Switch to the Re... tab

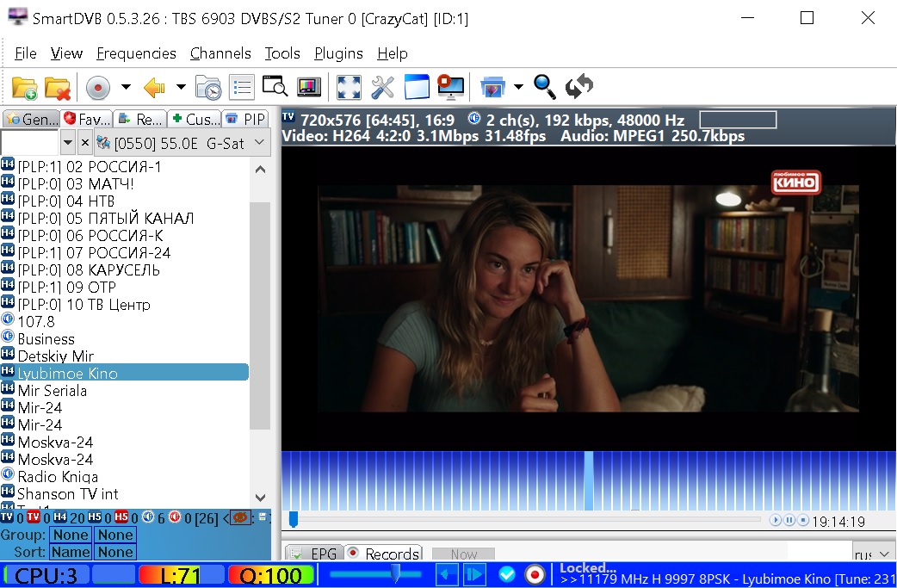point(140,119)
